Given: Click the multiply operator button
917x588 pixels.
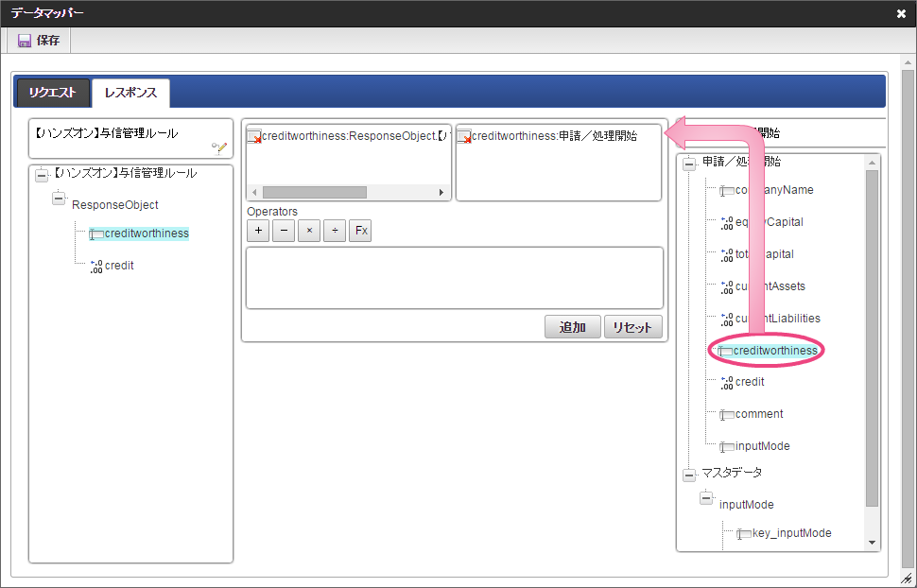Looking at the screenshot, I should click(x=309, y=231).
